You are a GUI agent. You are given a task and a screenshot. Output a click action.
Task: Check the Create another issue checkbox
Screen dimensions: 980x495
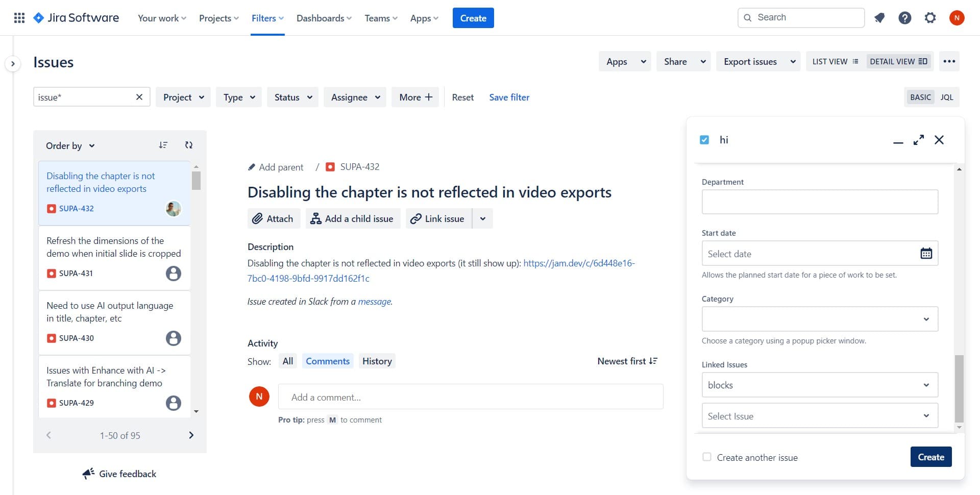point(707,457)
